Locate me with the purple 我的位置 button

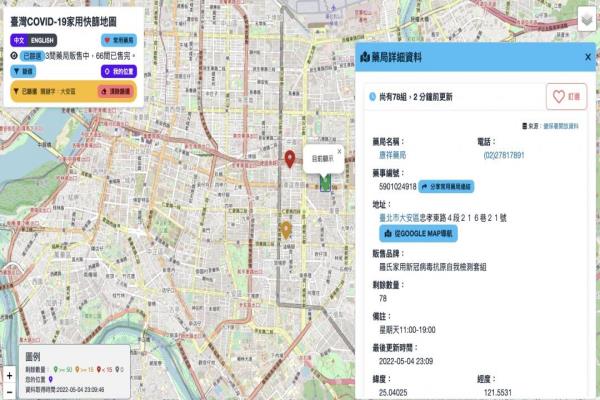coord(119,71)
